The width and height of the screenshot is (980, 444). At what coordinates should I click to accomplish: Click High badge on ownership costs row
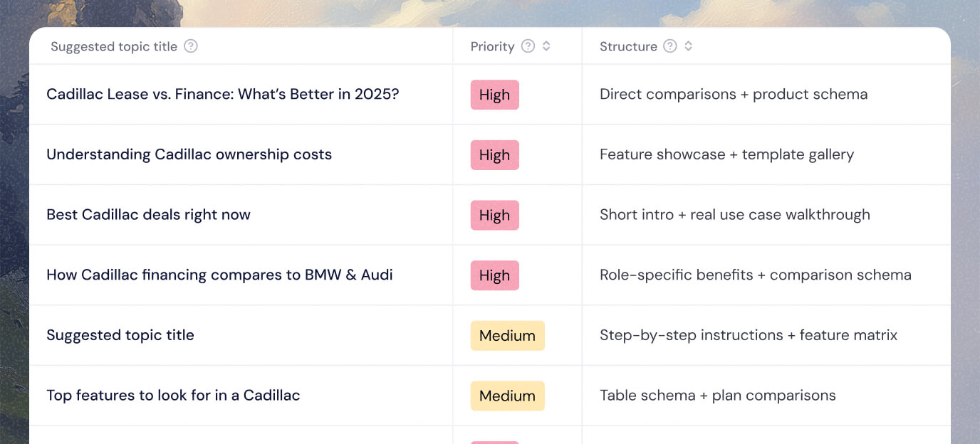[x=494, y=155]
